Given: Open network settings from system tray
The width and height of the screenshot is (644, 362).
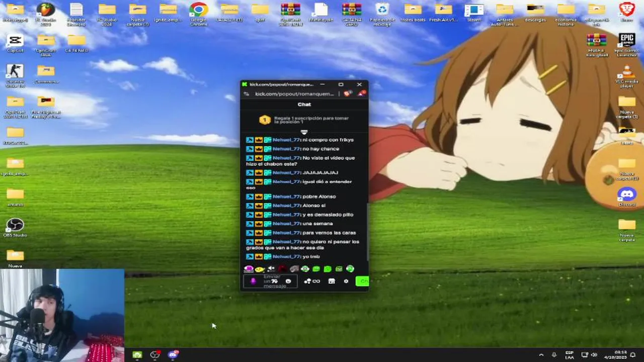Looking at the screenshot, I should point(585,355).
